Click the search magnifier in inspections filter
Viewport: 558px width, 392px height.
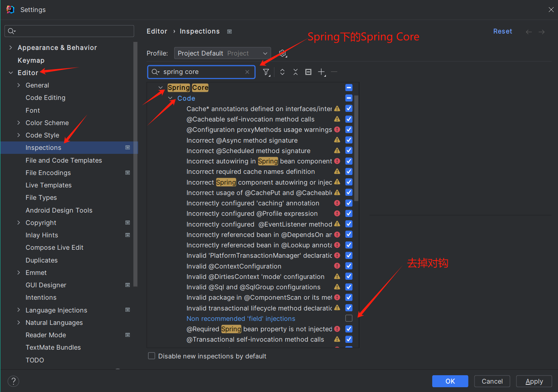155,72
